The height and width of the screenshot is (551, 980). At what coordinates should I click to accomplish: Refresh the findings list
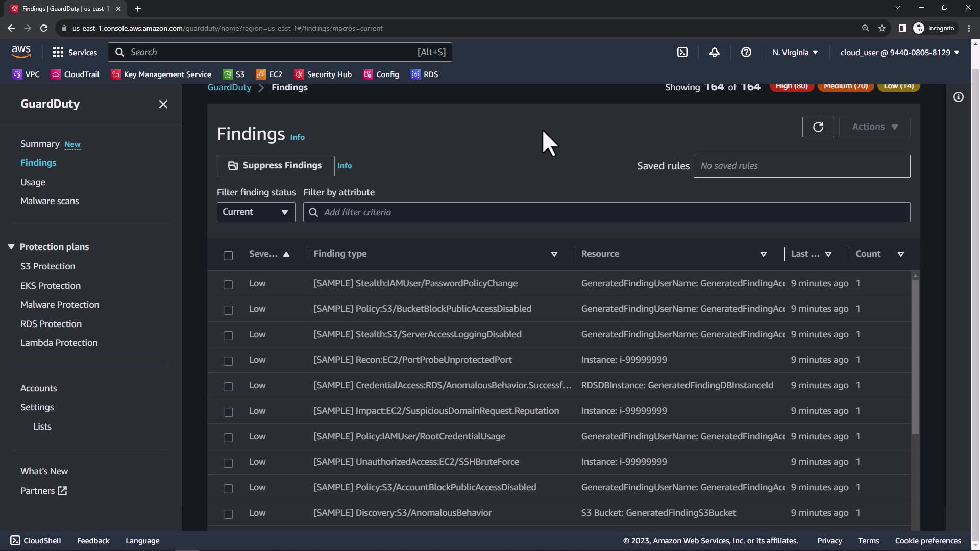[x=818, y=127]
